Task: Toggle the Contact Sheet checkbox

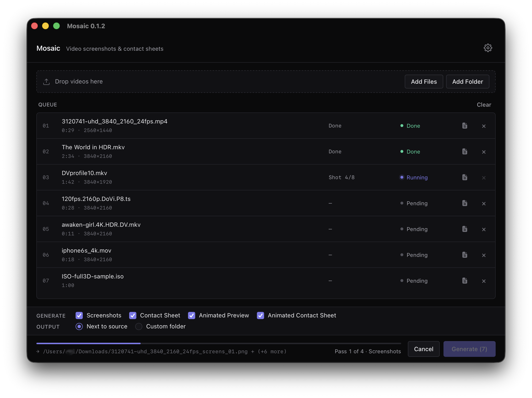Action: click(x=133, y=315)
